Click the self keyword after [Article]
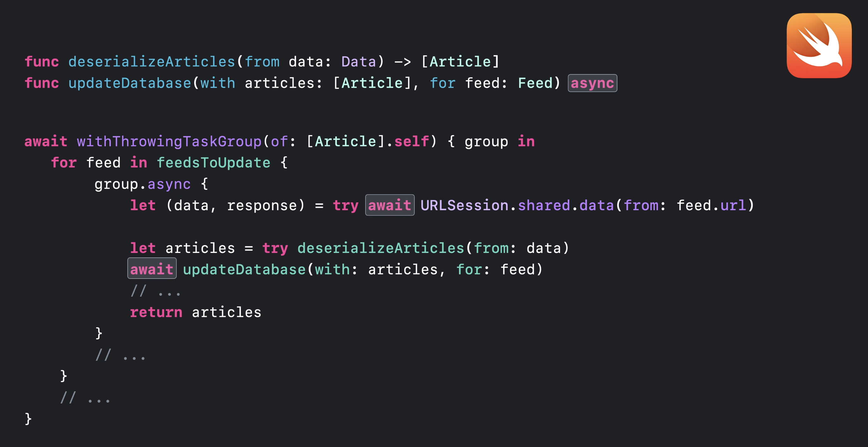This screenshot has width=868, height=447. [412, 142]
